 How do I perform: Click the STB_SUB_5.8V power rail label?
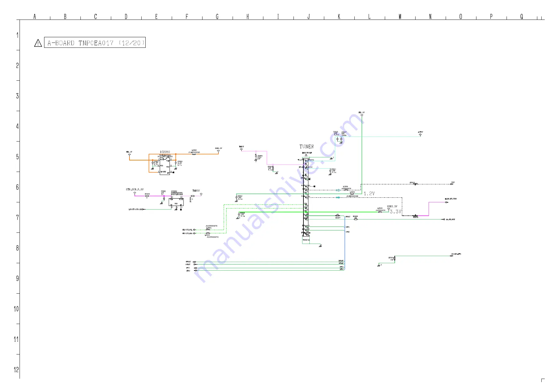click(135, 189)
